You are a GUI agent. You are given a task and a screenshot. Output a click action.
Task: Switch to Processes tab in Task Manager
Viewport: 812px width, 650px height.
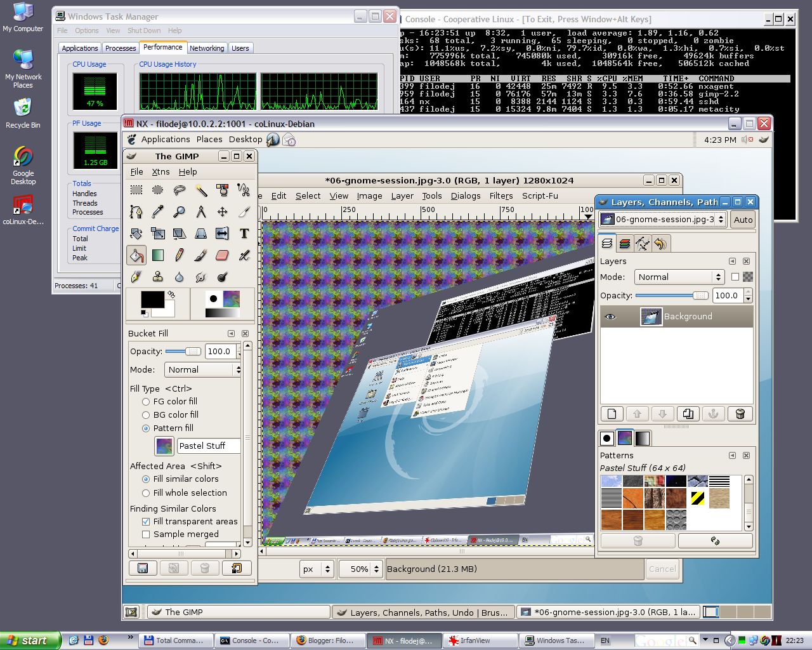point(121,48)
